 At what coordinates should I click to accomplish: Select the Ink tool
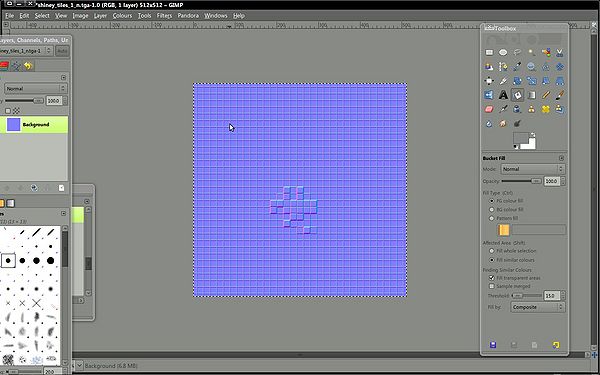click(517, 109)
